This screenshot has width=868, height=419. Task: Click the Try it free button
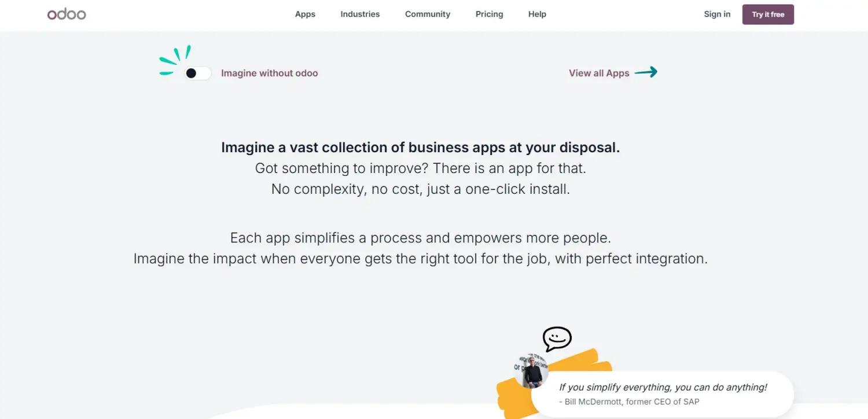click(768, 14)
